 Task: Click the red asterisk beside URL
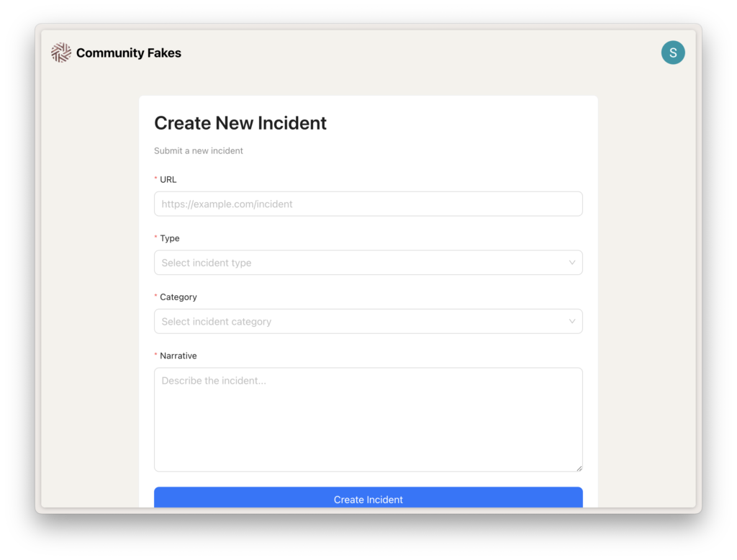click(155, 180)
